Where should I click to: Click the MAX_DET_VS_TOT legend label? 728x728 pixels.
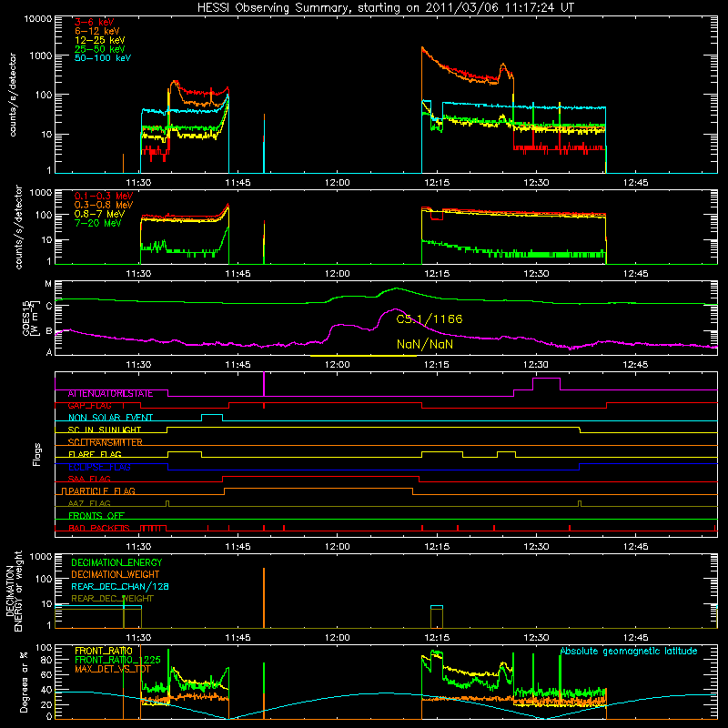pos(112,669)
